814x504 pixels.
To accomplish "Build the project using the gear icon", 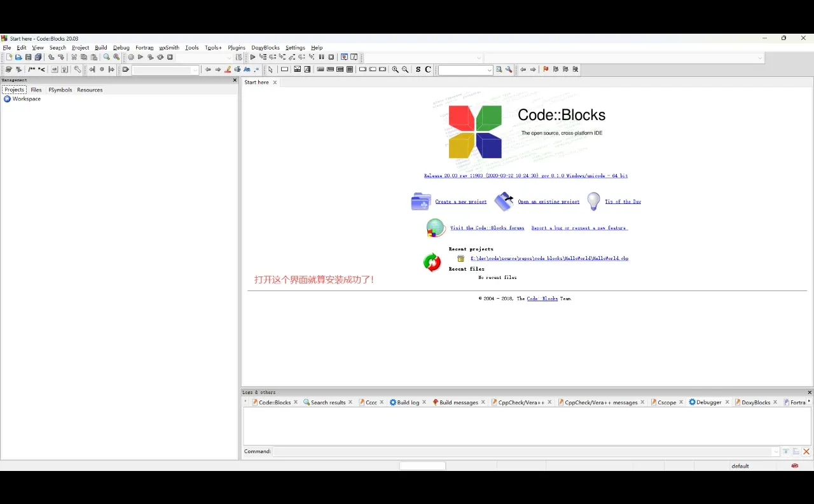I will coord(130,57).
